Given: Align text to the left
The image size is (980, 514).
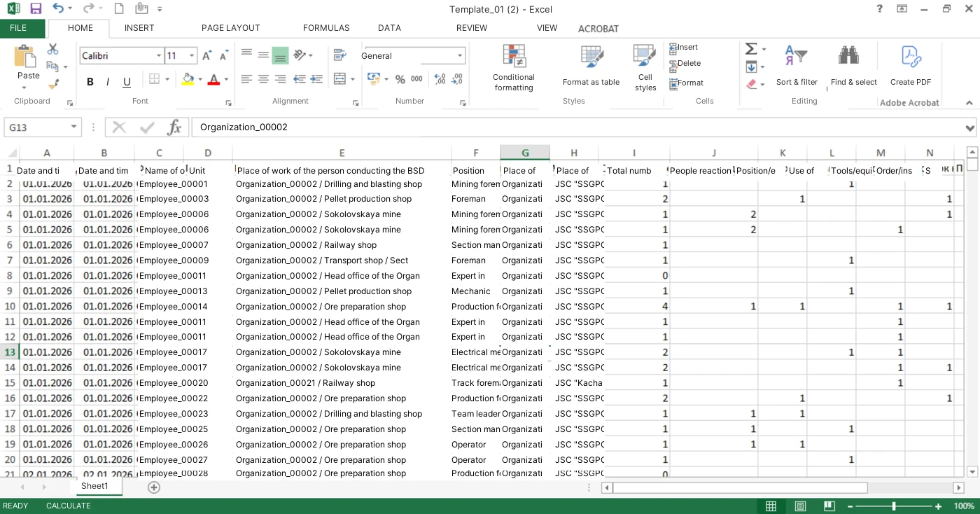Looking at the screenshot, I should click(246, 79).
